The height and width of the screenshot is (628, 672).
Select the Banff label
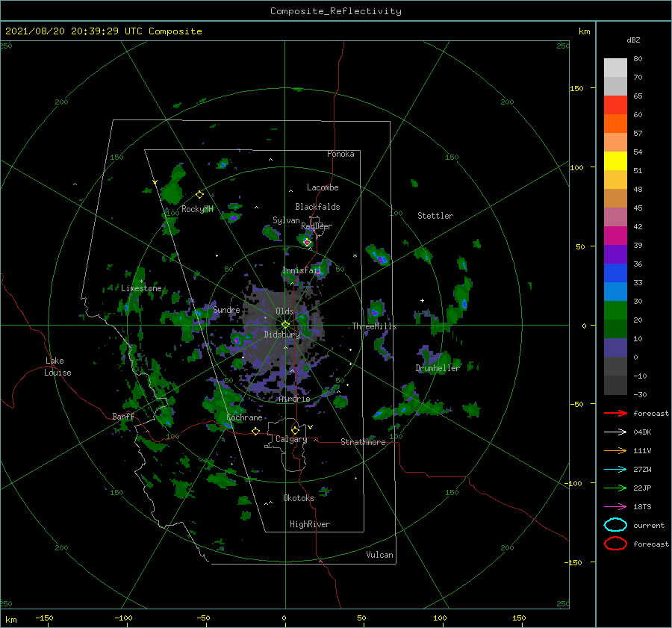click(123, 416)
